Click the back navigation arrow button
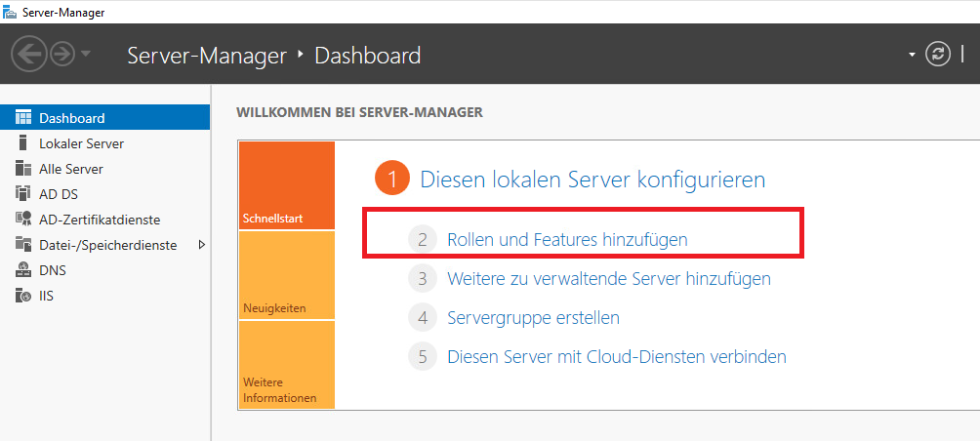Screen dimensions: 980x441 coord(28,55)
